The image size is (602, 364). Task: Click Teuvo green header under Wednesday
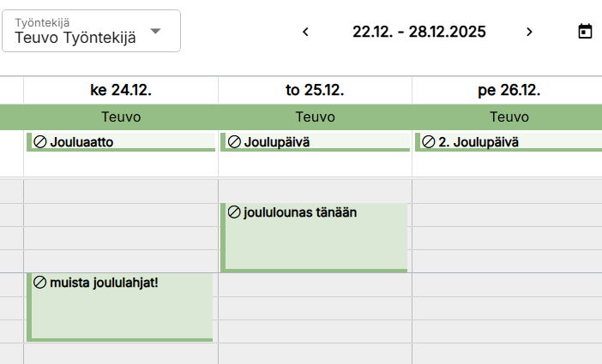[121, 116]
